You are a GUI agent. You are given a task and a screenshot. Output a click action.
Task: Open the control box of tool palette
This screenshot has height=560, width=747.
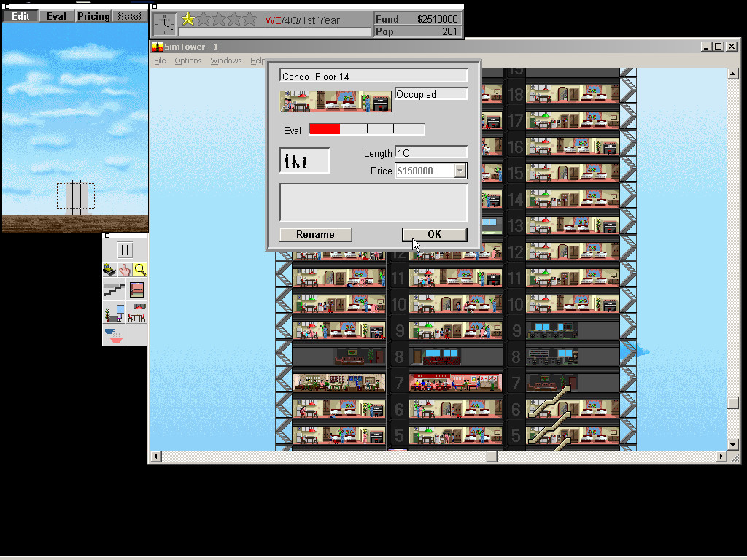(x=107, y=236)
